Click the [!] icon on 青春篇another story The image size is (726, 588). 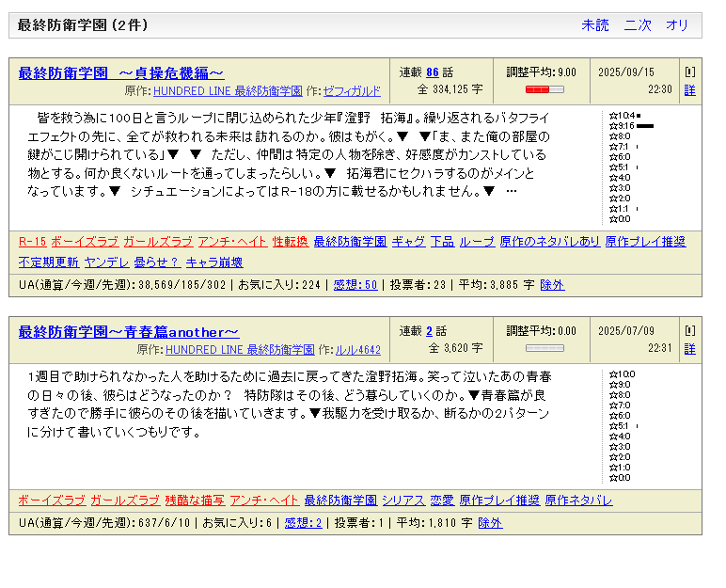tap(689, 331)
